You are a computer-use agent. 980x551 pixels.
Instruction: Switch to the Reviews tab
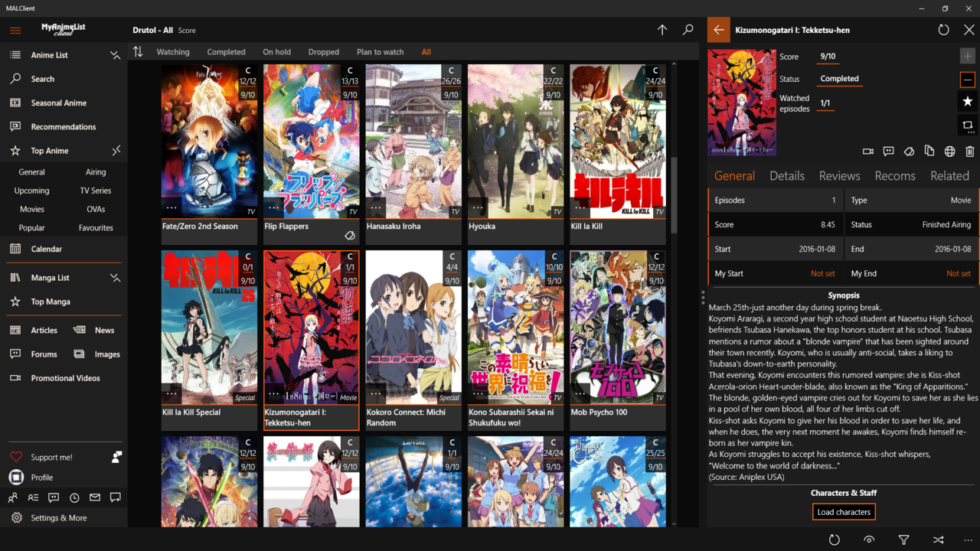click(839, 176)
